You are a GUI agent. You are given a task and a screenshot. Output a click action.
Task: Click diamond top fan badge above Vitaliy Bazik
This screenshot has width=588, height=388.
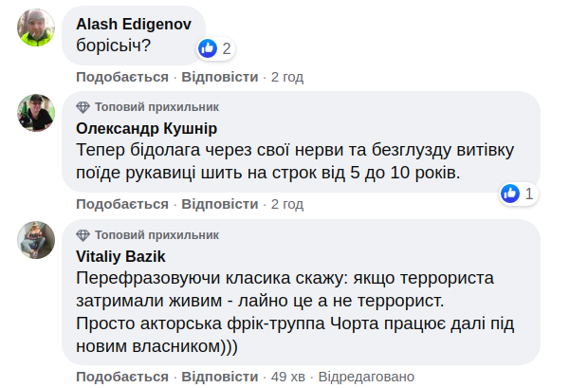[x=83, y=234]
